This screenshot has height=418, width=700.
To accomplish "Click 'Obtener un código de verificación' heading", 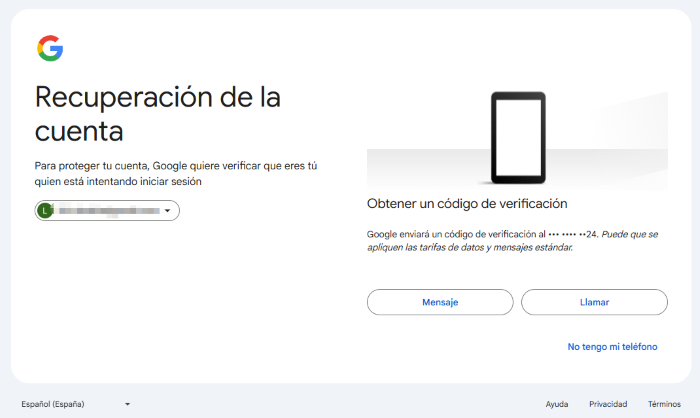I will (x=467, y=203).
